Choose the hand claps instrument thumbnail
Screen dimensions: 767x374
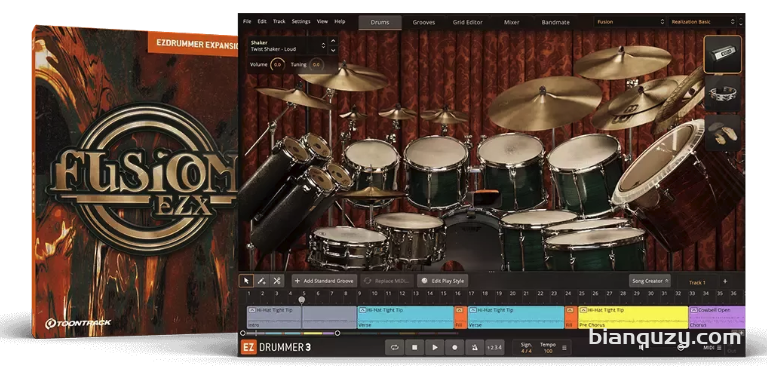(x=723, y=132)
